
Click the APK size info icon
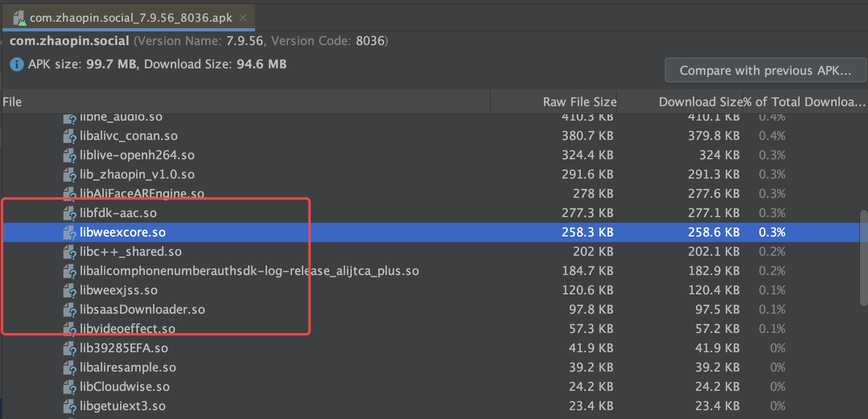click(x=16, y=64)
